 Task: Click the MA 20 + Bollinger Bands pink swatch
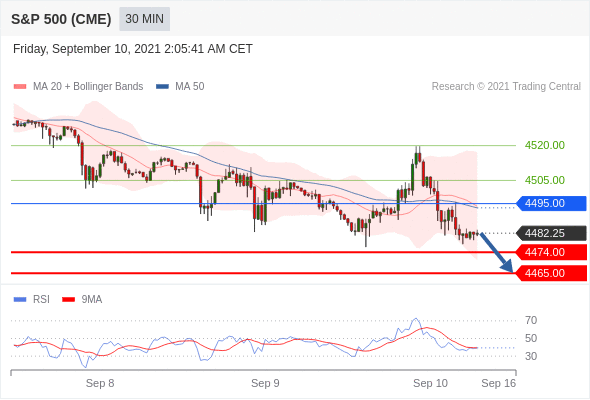point(20,87)
